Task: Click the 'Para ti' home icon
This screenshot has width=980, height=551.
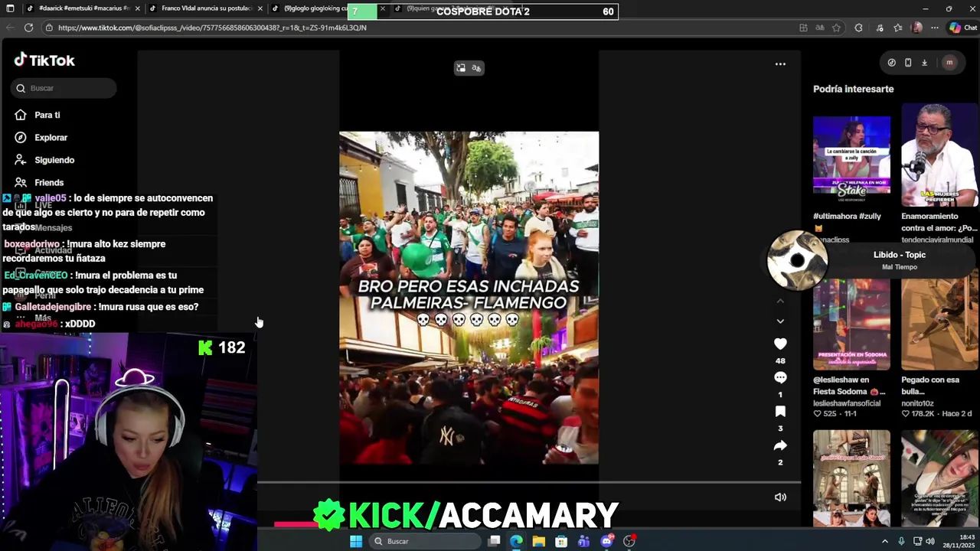Action: coord(21,115)
